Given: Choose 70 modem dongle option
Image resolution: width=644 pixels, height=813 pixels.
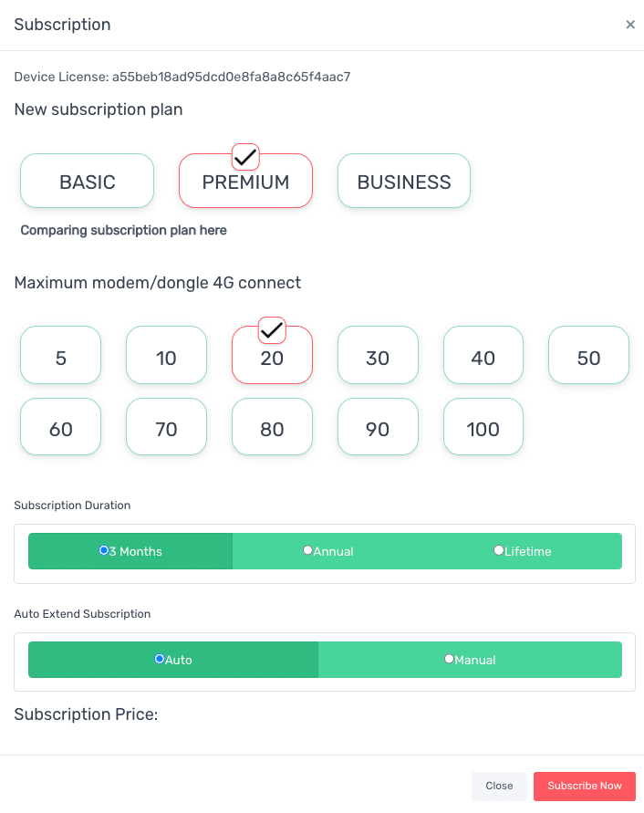Looking at the screenshot, I should click(x=166, y=428).
